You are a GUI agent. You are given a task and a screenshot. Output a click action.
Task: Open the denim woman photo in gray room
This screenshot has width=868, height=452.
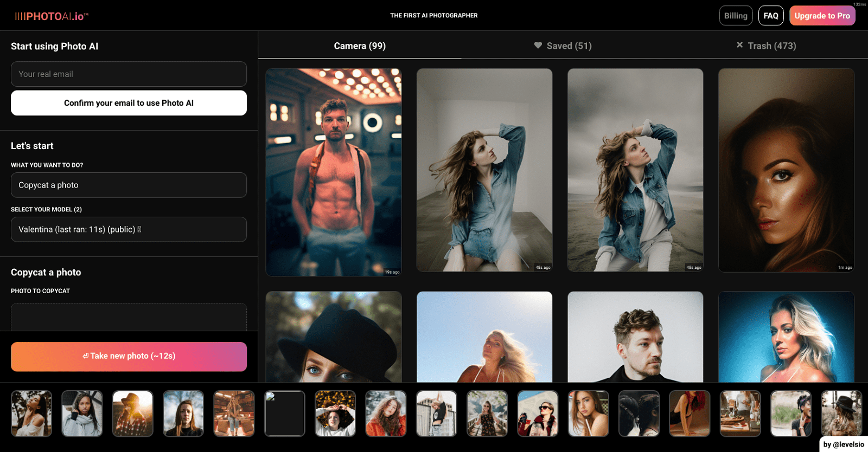pyautogui.click(x=484, y=170)
